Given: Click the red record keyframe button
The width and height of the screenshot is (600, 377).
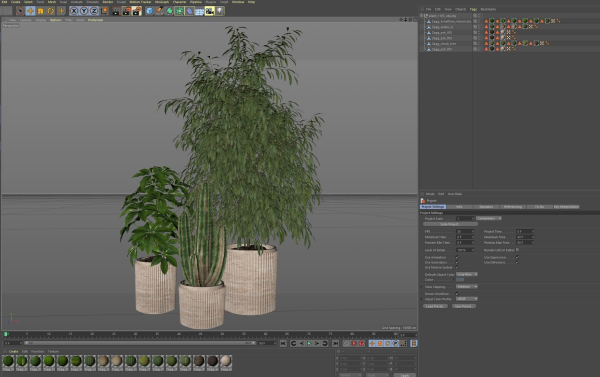Looking at the screenshot, I should (x=354, y=344).
